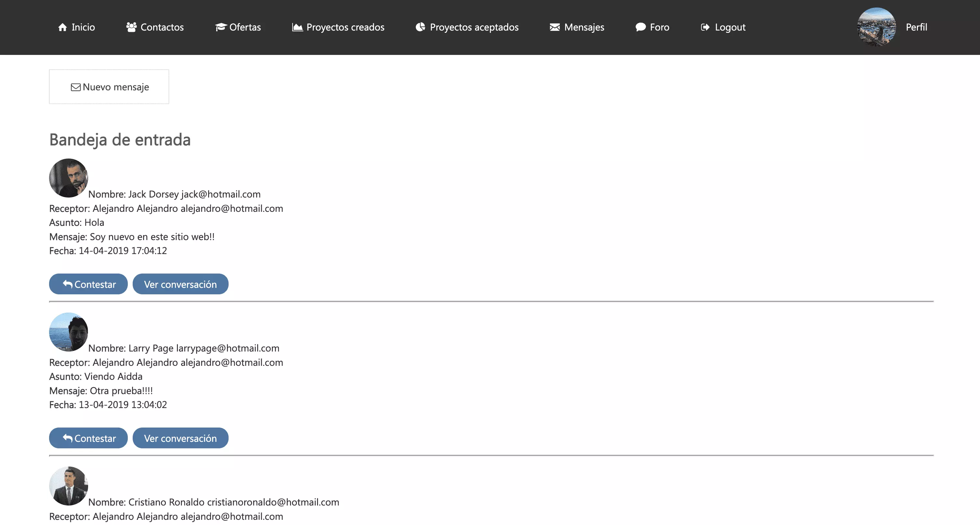980x525 pixels.
Task: Select Fecha: 14-04-2019 17:04:12 line
Action: coord(108,250)
